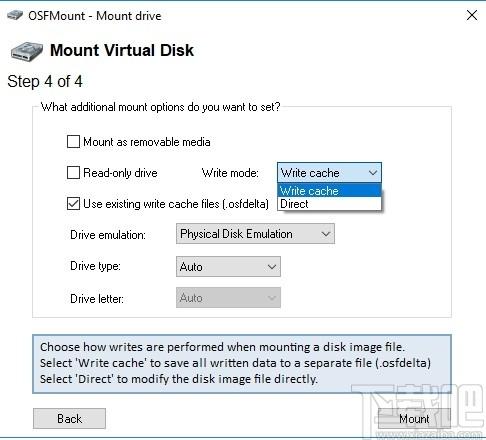Open the Drive emulation dropdown
Screen dimensions: 486x440
(x=255, y=234)
